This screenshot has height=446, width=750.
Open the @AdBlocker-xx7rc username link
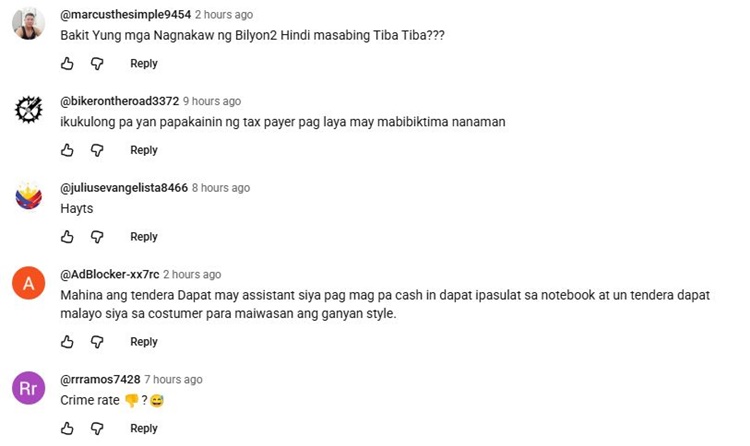110,274
